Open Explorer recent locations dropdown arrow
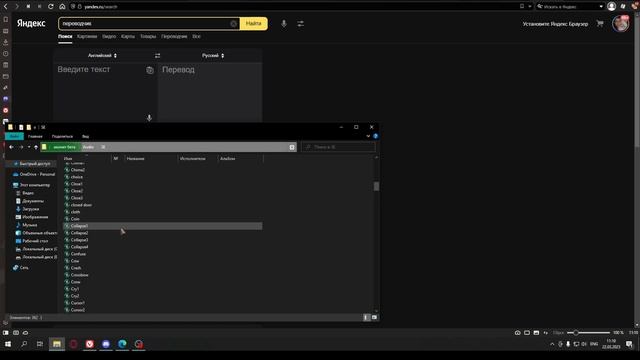This screenshot has width=640, height=360. click(29, 147)
